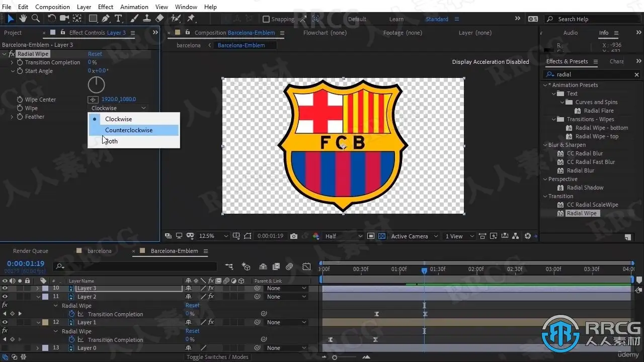
Task: Select the Horizontal Type tool
Action: [118, 19]
